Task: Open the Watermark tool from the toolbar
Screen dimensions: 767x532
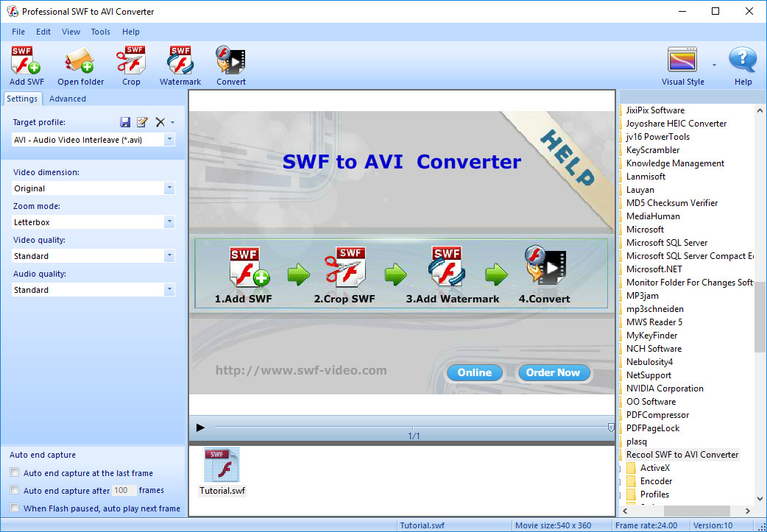Action: point(180,60)
